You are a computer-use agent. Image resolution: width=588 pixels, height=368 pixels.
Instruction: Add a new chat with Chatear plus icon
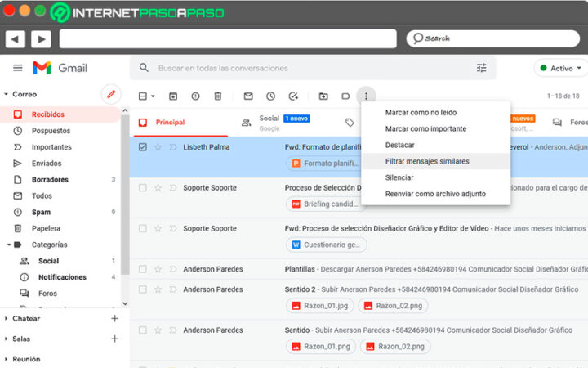click(x=115, y=318)
